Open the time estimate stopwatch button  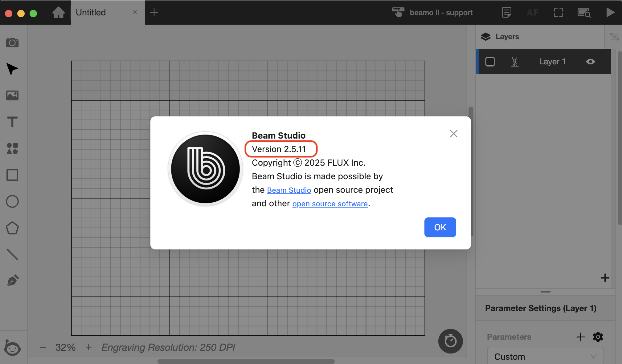tap(450, 341)
